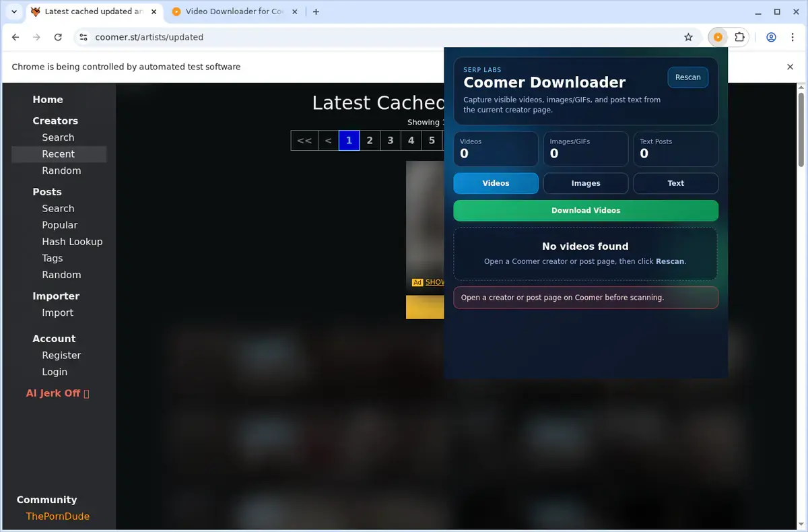Open Random under Posts
The image size is (808, 532).
coord(61,275)
